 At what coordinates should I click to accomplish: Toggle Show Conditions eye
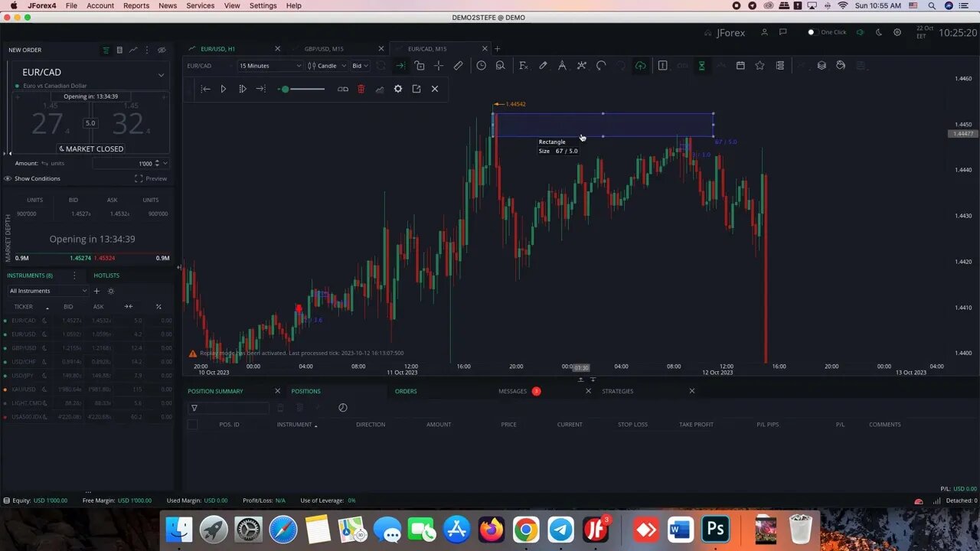tap(8, 178)
